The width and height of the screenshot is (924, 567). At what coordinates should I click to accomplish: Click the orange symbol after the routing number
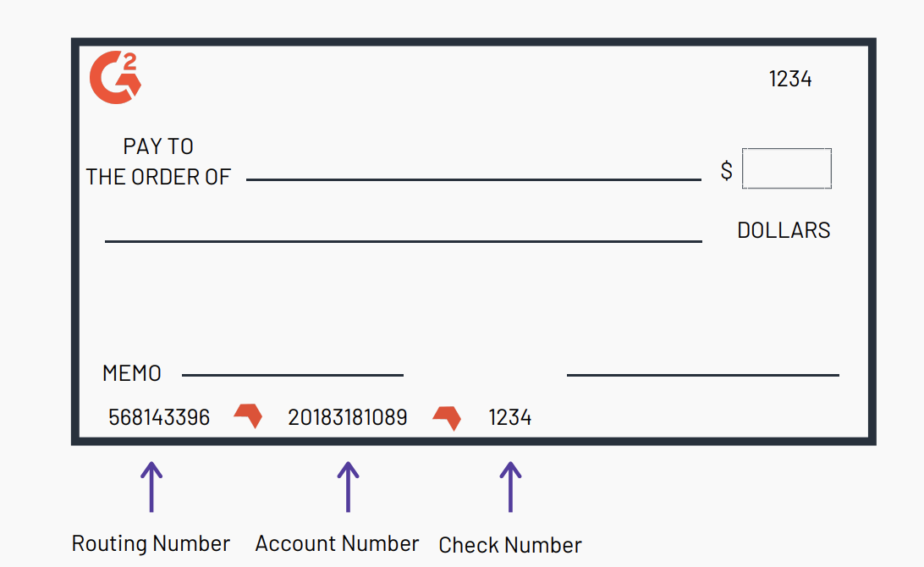(x=248, y=416)
